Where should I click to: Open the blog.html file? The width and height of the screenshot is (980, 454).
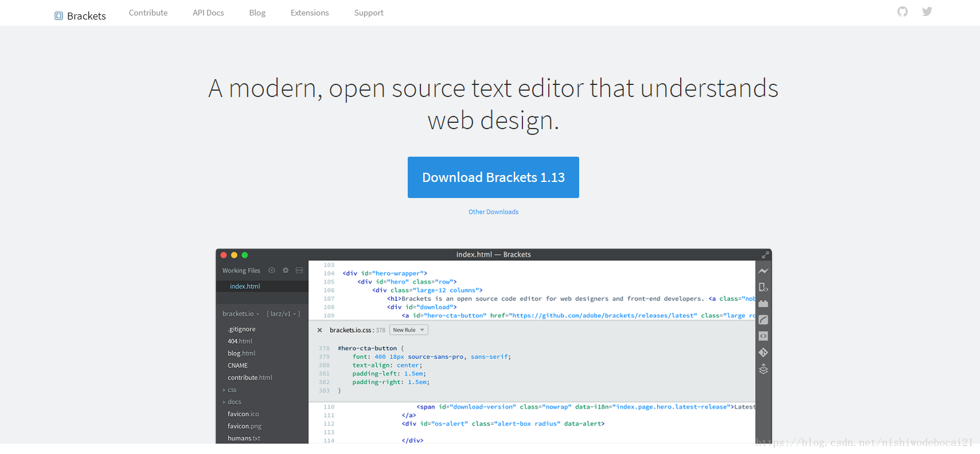[241, 354]
